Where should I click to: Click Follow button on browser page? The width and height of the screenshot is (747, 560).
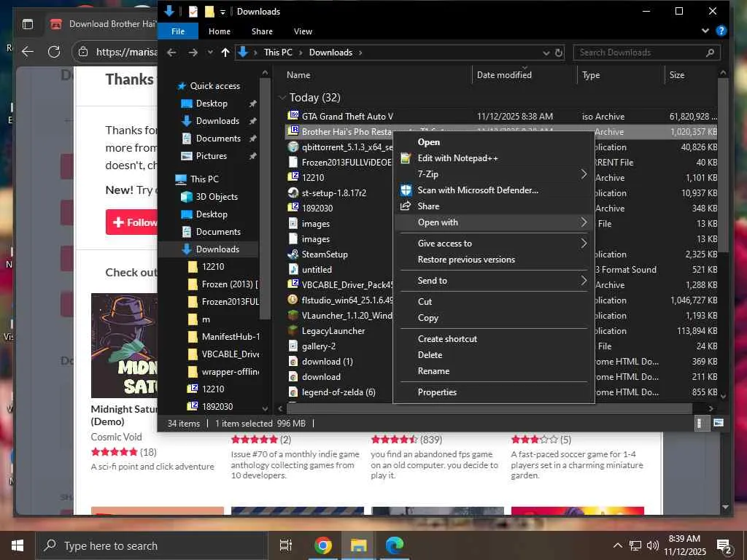(x=132, y=222)
